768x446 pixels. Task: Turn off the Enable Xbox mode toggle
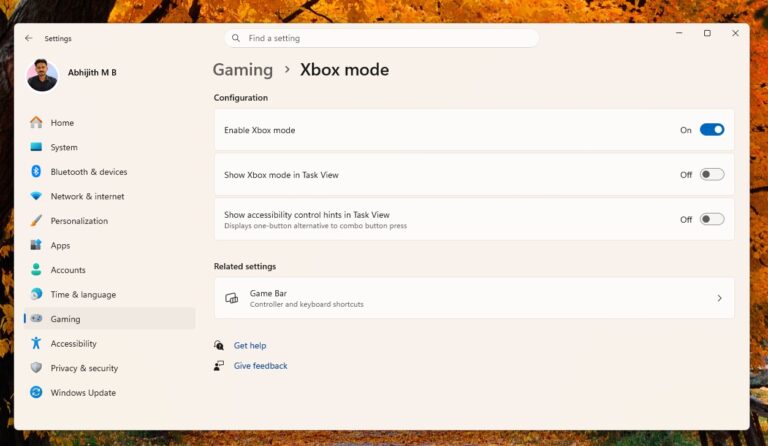712,130
